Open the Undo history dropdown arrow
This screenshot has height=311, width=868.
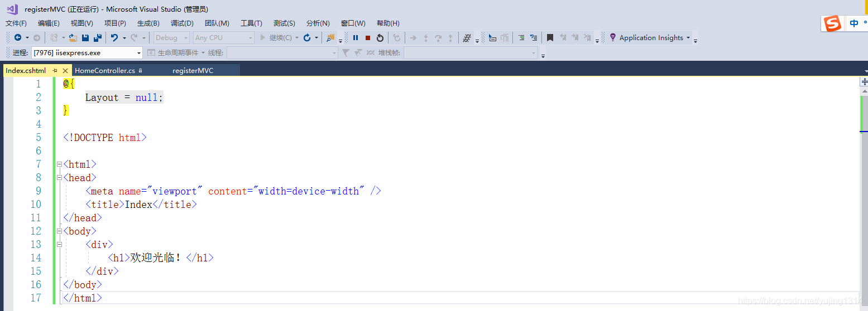[124, 38]
